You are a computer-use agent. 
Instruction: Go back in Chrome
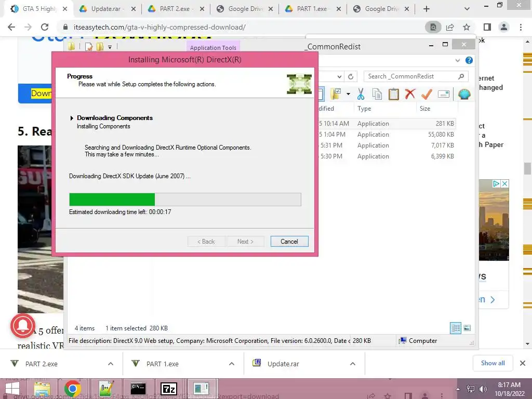tap(11, 27)
